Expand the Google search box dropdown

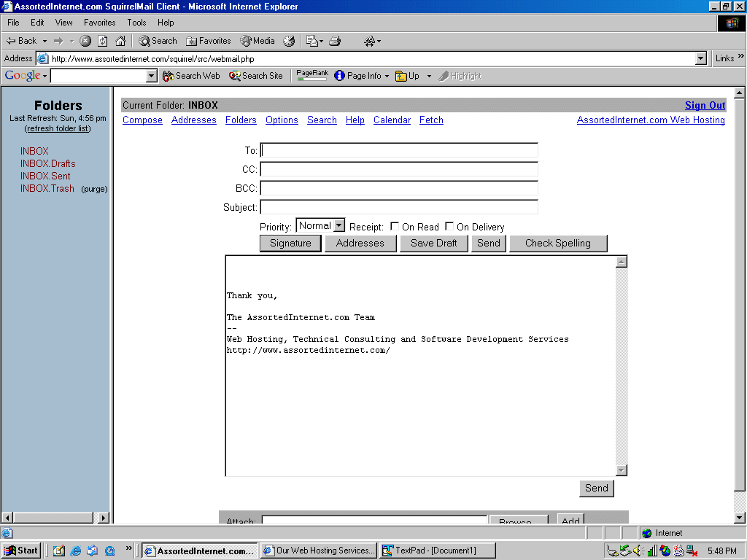pos(152,76)
